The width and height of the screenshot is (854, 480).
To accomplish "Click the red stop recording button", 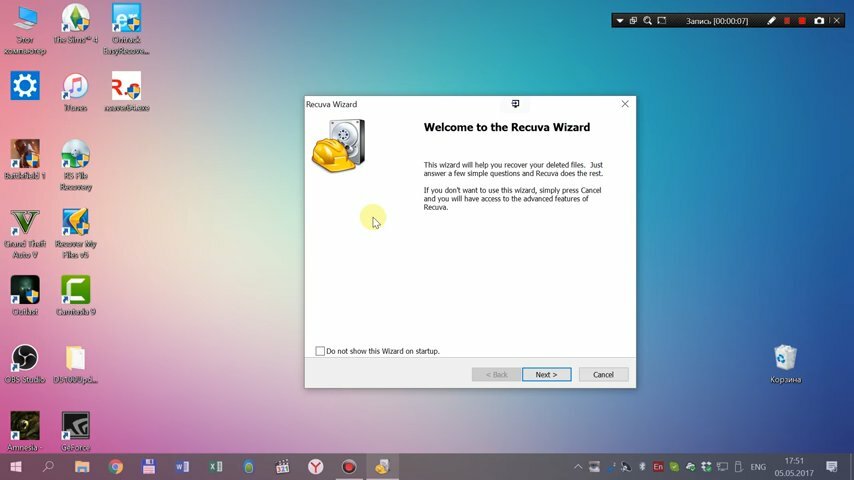I will [x=802, y=21].
